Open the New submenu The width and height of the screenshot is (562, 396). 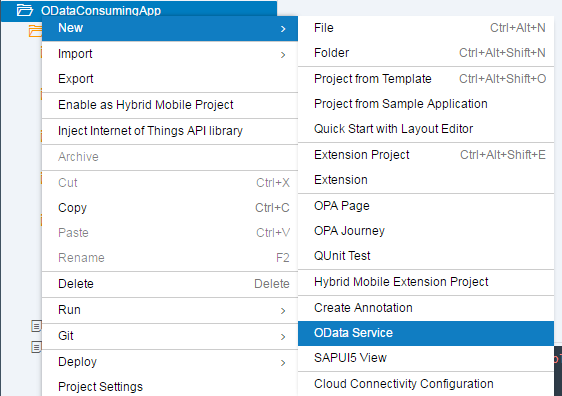pyautogui.click(x=170, y=28)
